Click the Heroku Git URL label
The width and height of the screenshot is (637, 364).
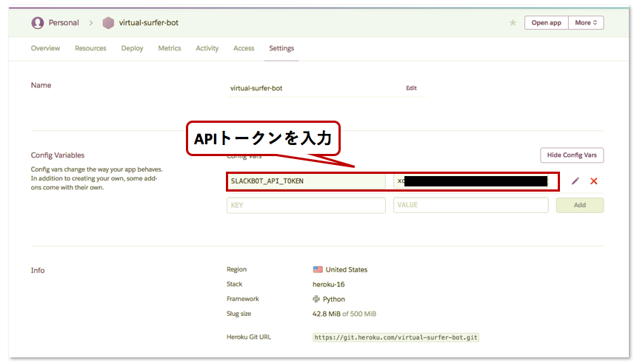click(249, 337)
